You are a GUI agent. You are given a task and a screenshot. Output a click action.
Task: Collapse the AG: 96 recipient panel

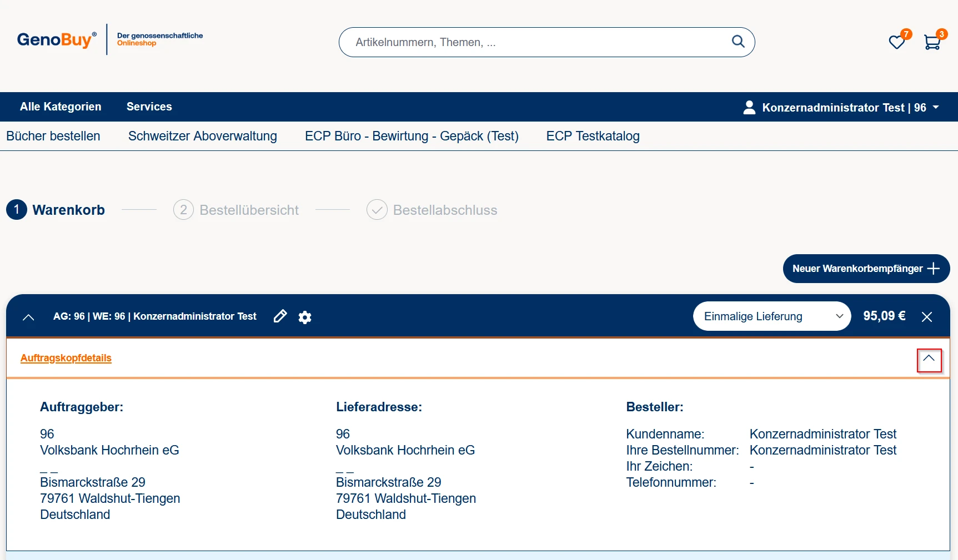coord(28,317)
